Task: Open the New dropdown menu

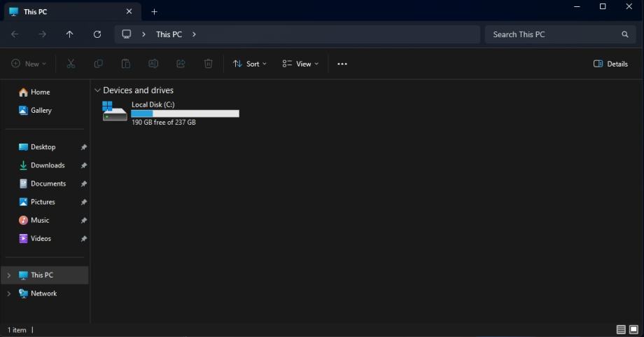Action: pyautogui.click(x=29, y=64)
